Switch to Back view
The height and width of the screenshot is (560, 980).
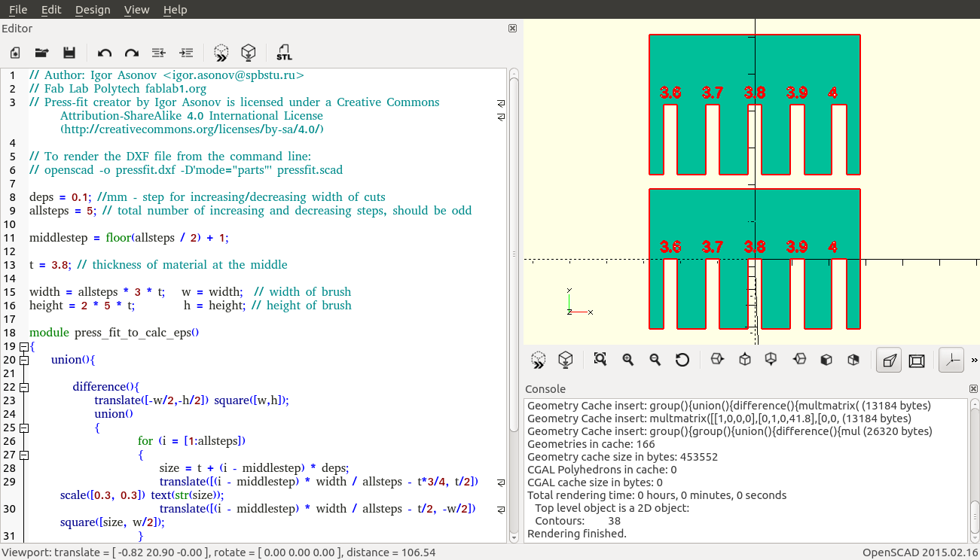point(853,360)
